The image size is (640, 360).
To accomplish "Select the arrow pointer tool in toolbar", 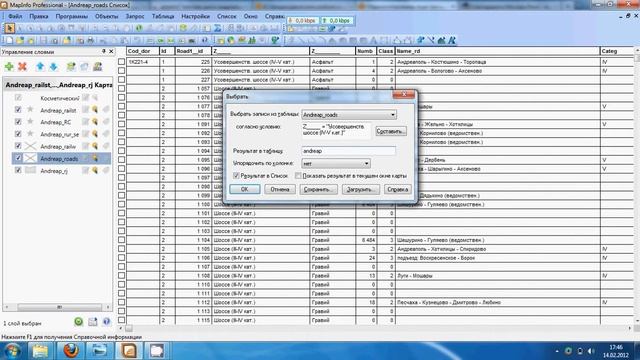I will 9,28.
